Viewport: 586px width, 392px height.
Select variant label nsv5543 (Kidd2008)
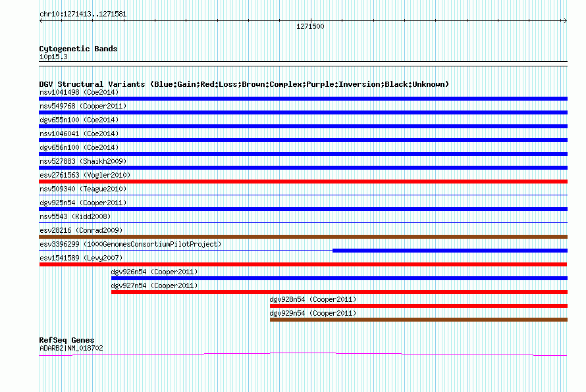pos(75,216)
